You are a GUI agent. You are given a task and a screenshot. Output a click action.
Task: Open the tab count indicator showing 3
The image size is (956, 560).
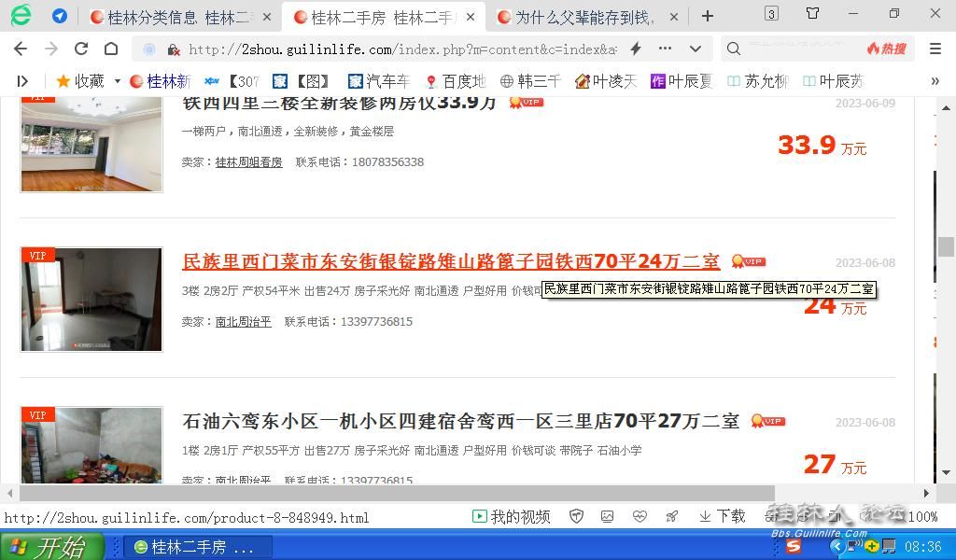771,14
